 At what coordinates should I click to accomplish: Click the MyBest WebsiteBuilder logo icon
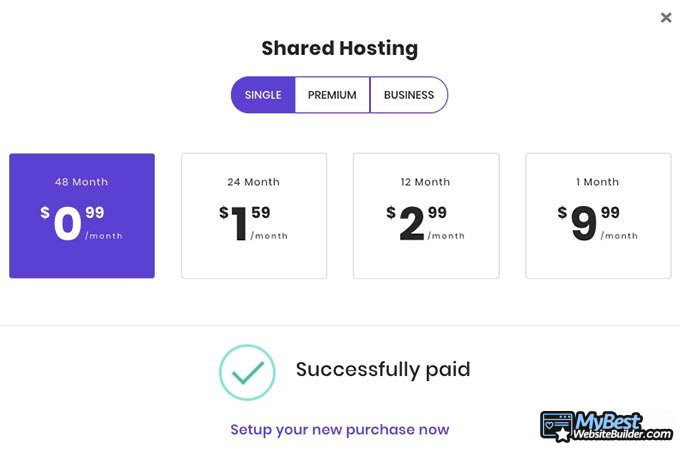coord(557,426)
